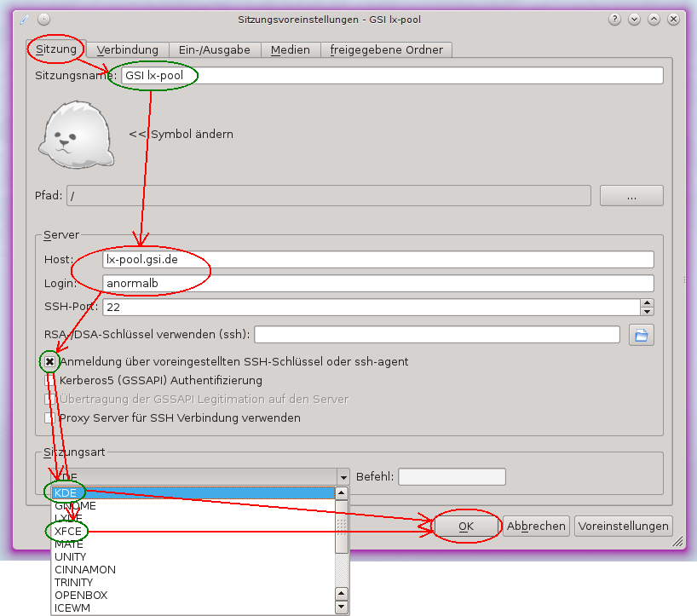Click the SSH-Port field showing 22
The image size is (697, 616).
pyautogui.click(x=372, y=308)
